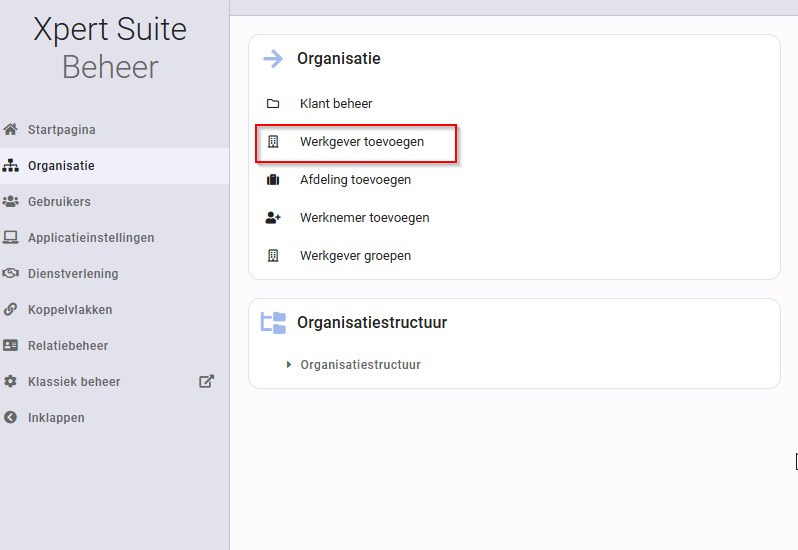Select the Werkgever toevoegen link
This screenshot has height=550, width=798.
[x=362, y=142]
